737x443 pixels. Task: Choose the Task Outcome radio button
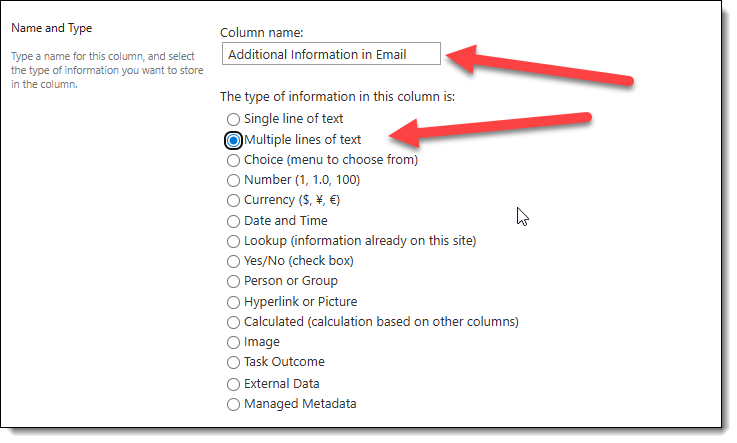(234, 362)
